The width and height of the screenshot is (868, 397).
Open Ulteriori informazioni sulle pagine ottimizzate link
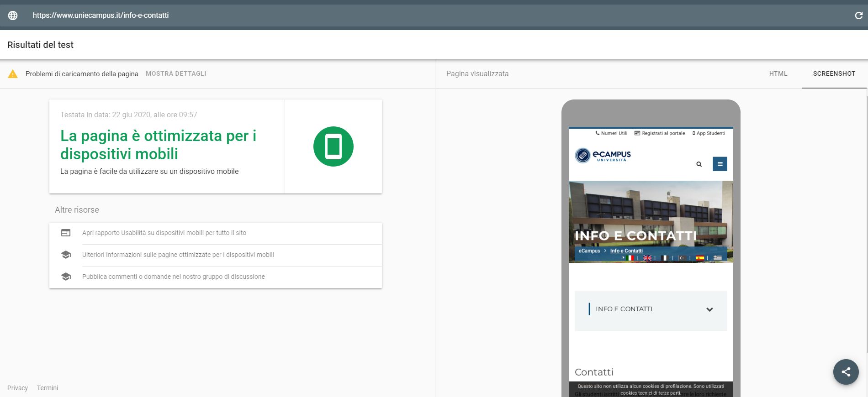pos(178,255)
